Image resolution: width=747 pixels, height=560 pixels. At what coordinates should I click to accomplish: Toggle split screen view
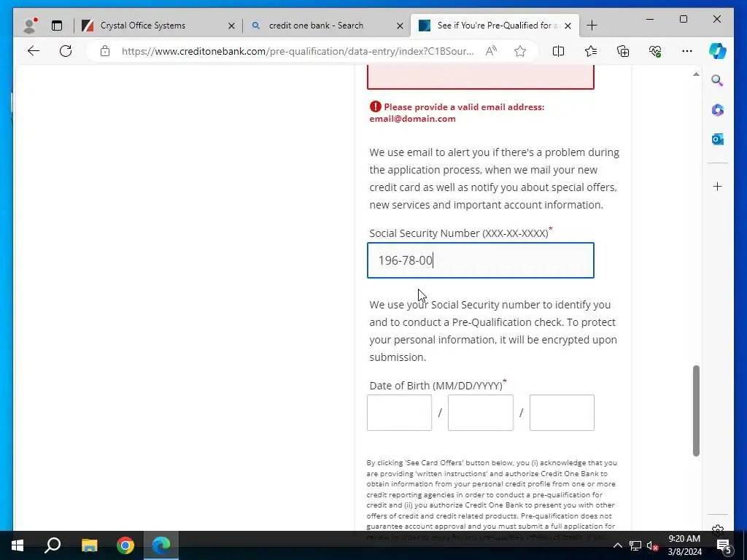558,51
